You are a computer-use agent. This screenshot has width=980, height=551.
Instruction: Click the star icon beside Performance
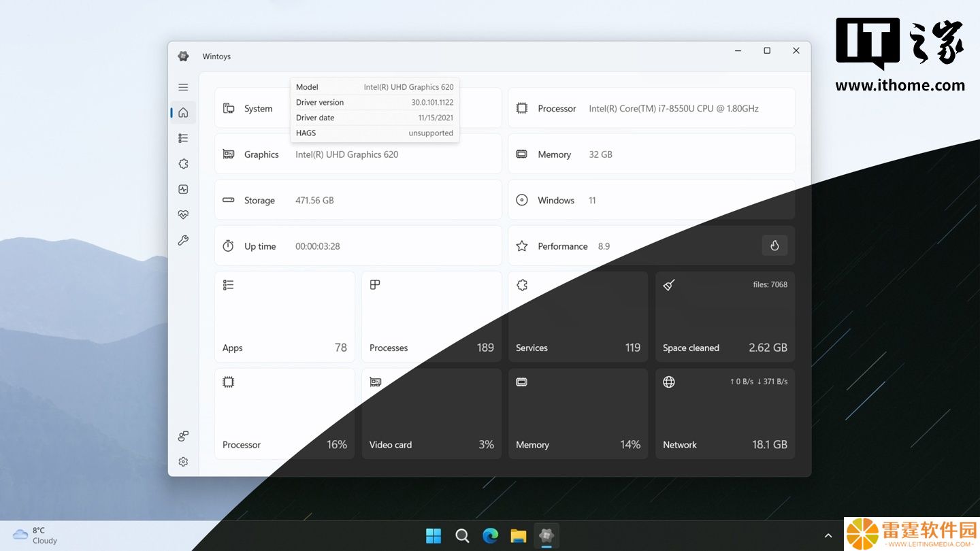pos(522,246)
